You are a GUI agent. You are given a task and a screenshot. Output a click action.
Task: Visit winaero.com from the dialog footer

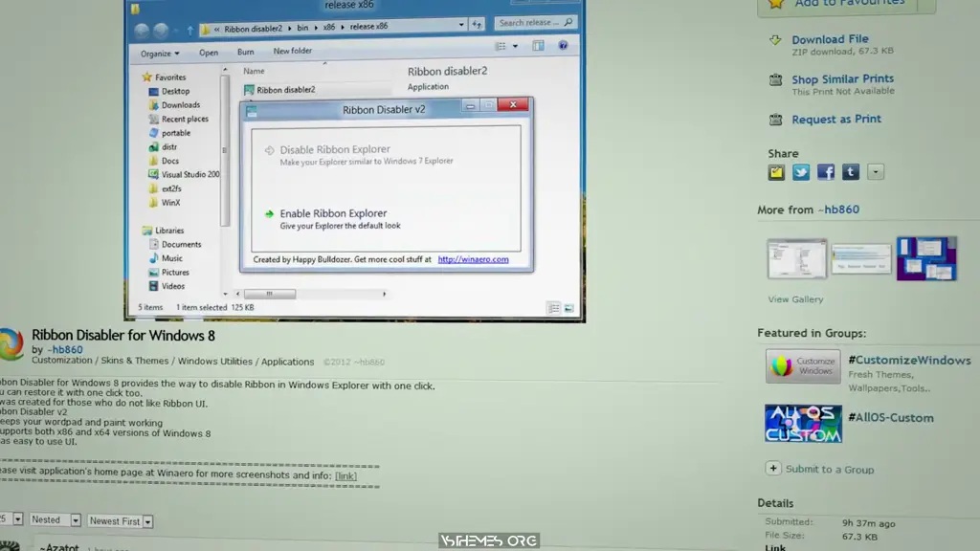(476, 258)
